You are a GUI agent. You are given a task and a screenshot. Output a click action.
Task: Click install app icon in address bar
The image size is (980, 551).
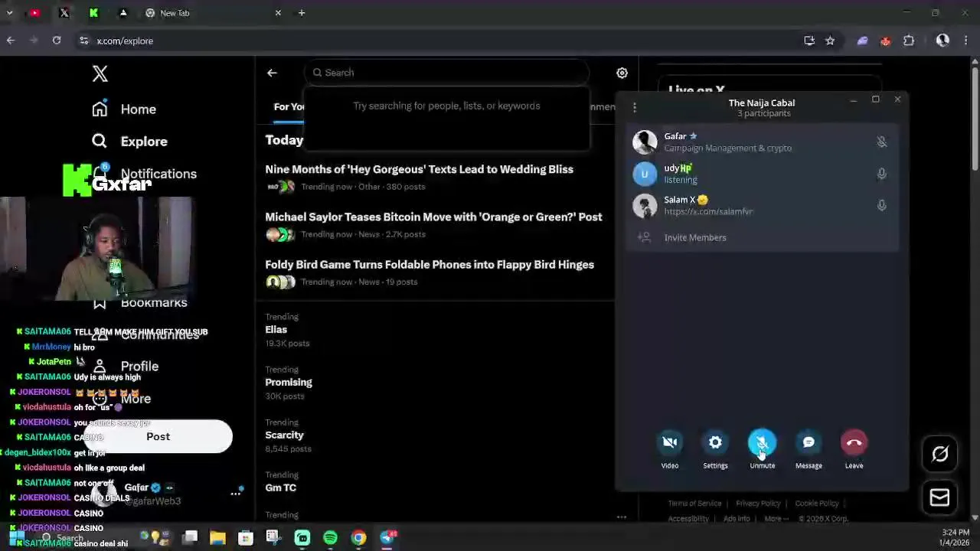click(x=809, y=41)
